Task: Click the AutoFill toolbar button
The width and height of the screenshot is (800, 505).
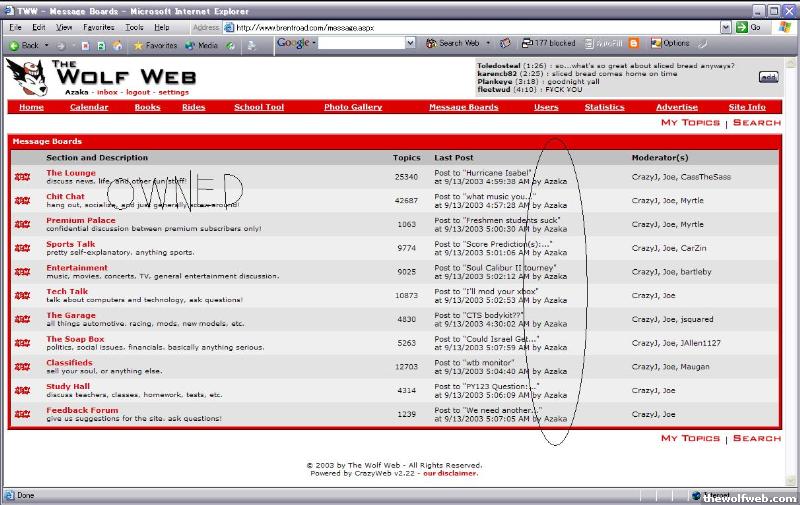Action: [603, 43]
